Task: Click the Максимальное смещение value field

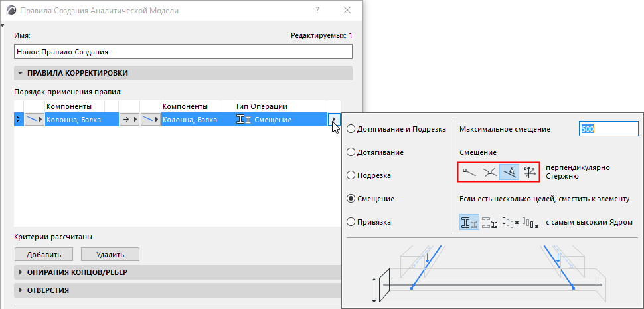Action: tap(609, 129)
